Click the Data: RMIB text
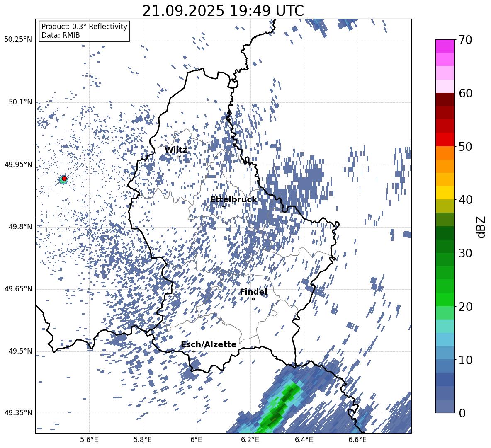491x448 pixels. point(61,35)
